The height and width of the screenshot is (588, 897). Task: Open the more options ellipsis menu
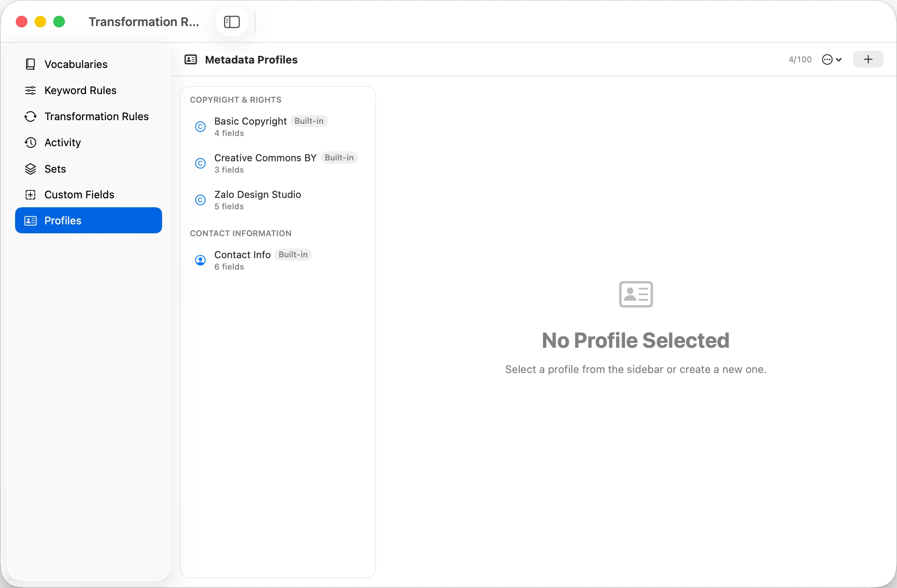click(x=832, y=59)
